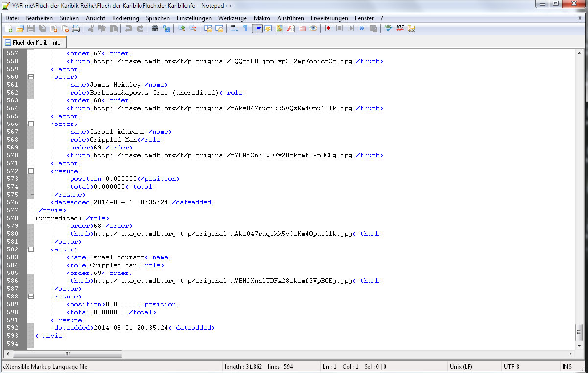Screen dimensions: 588x373
Task: Cut selection with scissors icon
Action: [x=91, y=29]
